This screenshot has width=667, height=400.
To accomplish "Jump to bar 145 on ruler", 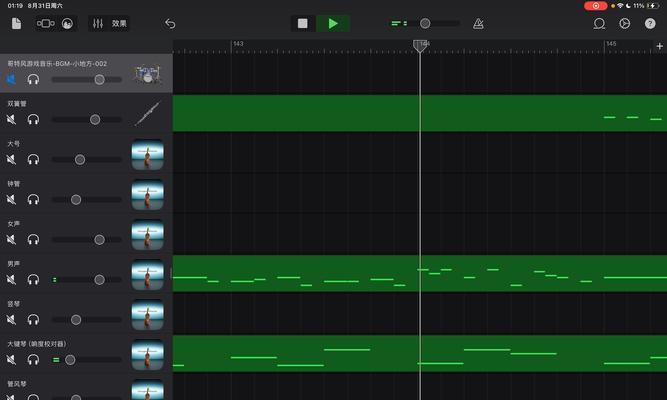I will 611,44.
